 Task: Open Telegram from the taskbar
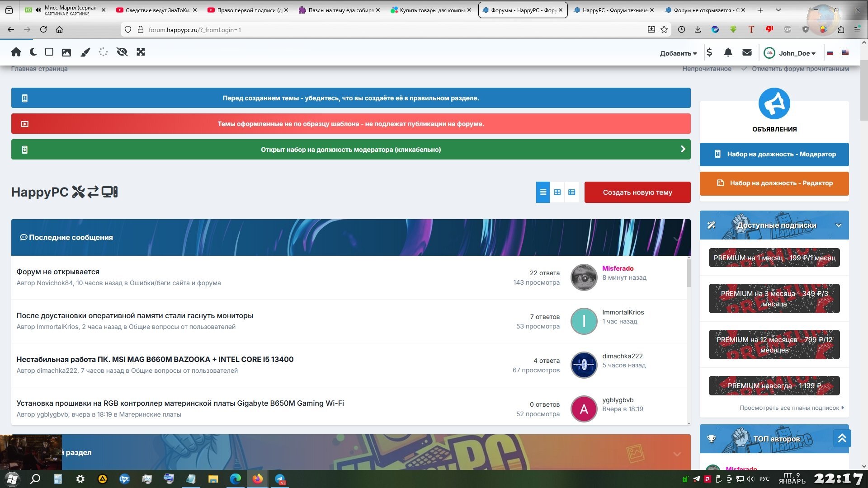pos(280,479)
